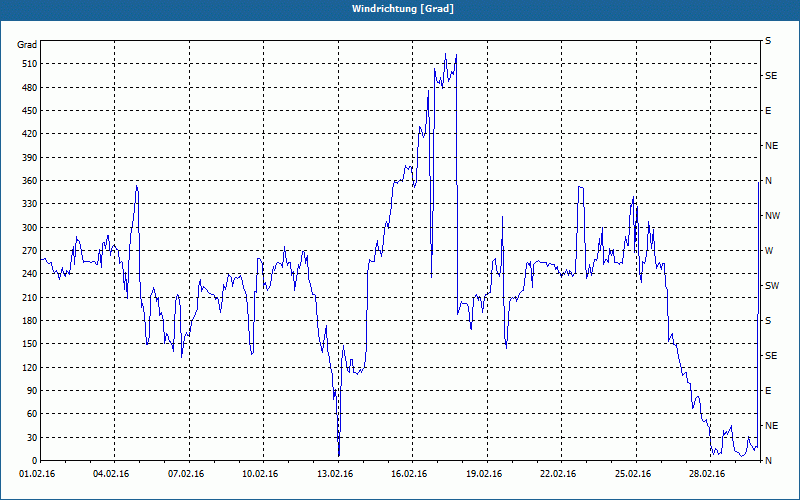Screen dimensions: 800x500
Task: Select the y-axis value 120
Action: [31, 367]
